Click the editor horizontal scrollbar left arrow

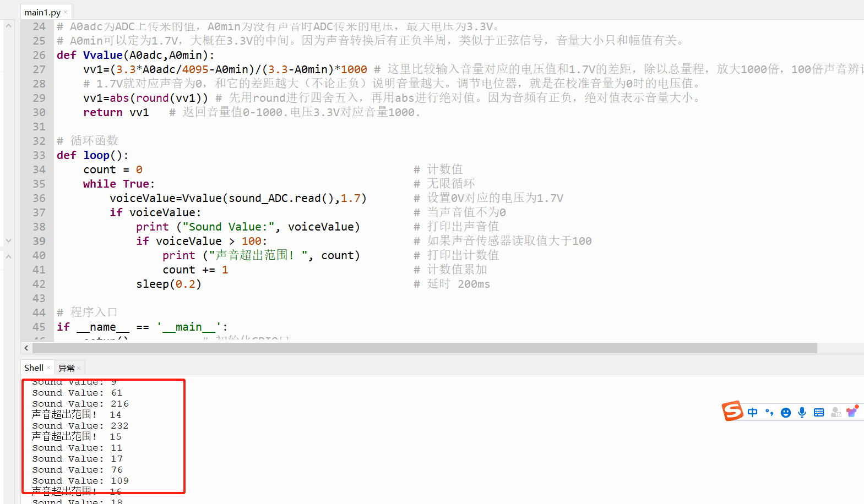pyautogui.click(x=26, y=348)
